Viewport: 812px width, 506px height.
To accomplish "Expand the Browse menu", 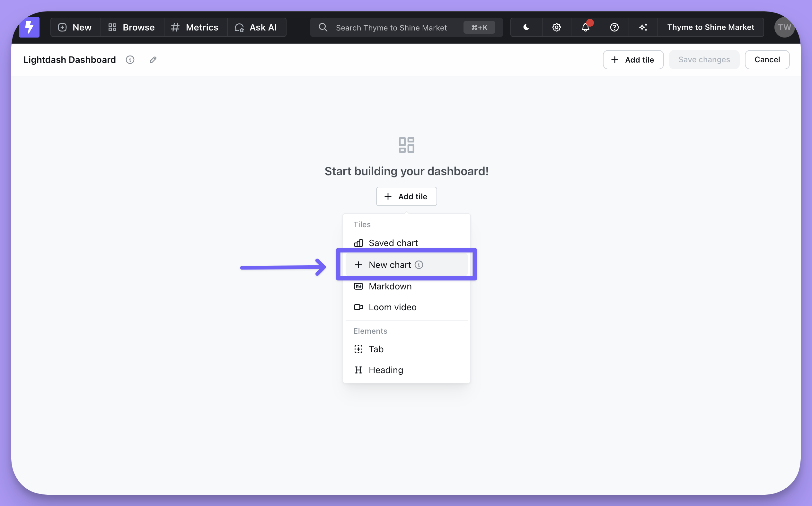I will point(132,27).
